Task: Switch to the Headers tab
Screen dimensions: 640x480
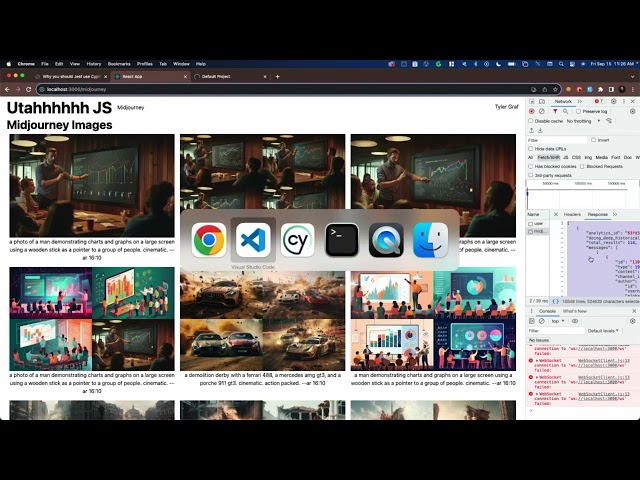Action: pyautogui.click(x=572, y=214)
